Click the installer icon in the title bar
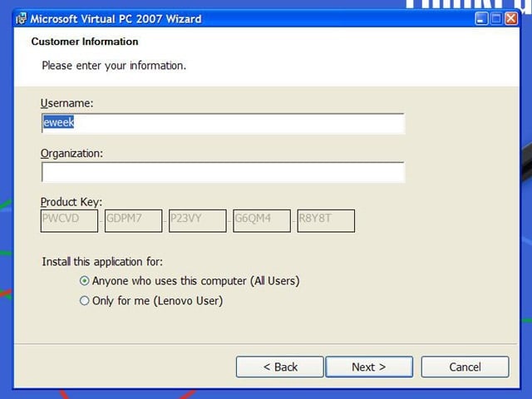This screenshot has height=399, width=532. [21, 18]
